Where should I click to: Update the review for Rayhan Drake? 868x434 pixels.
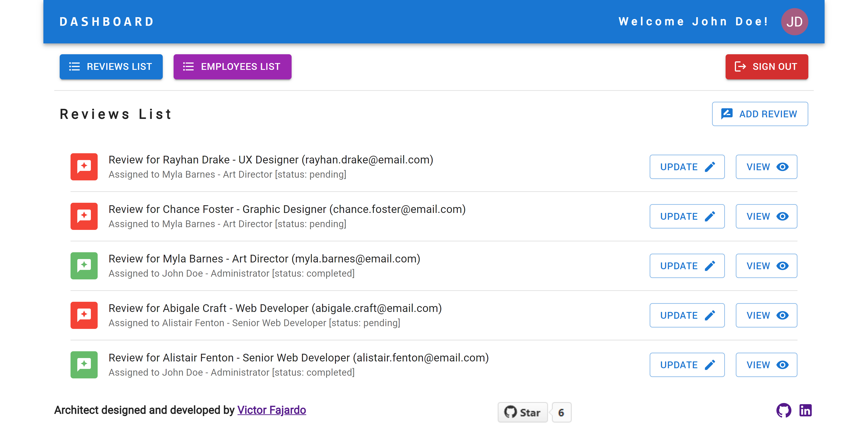[687, 167]
